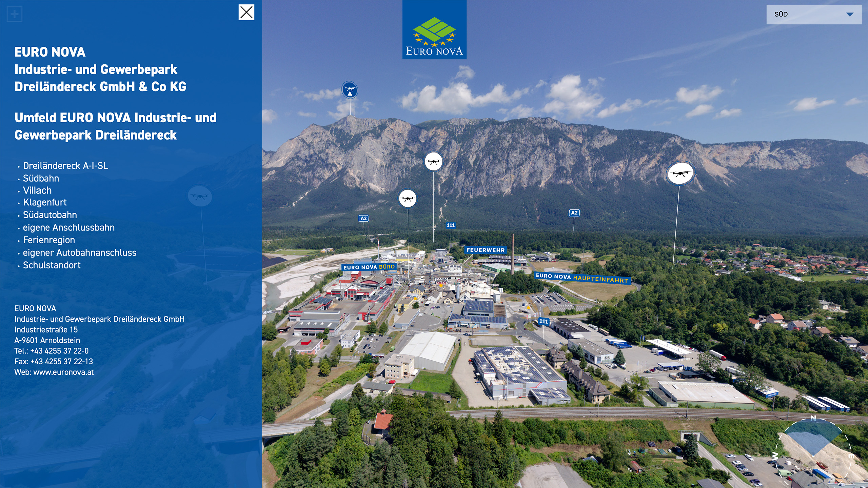Click the A2 road marker left of the village

pos(574,213)
